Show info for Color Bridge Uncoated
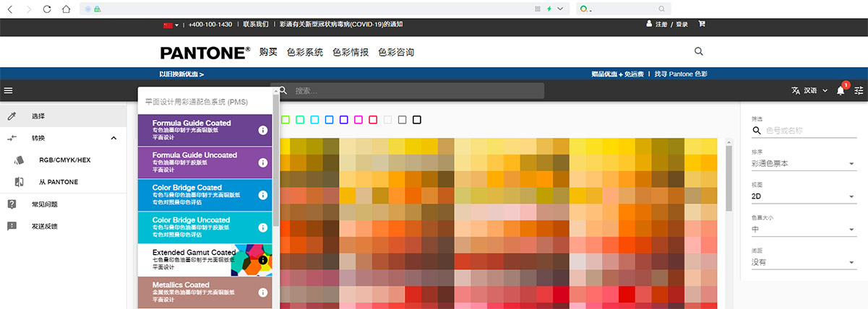Screen dimensions: 868x309 263,227
